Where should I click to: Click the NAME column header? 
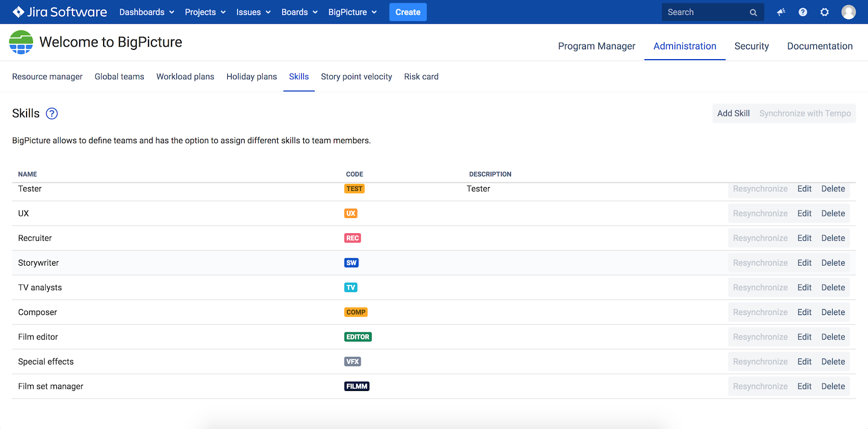coord(28,174)
